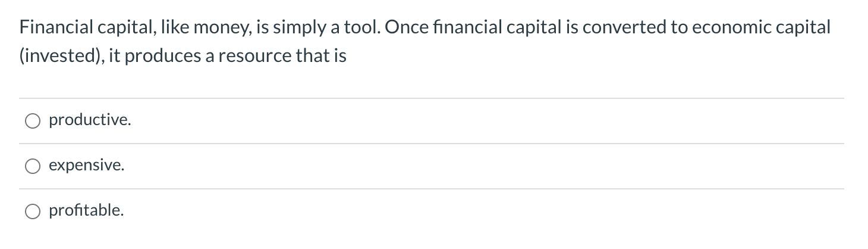Click empty space in the expensive answer row
This screenshot has height=249, width=868.
pyautogui.click(x=476, y=166)
